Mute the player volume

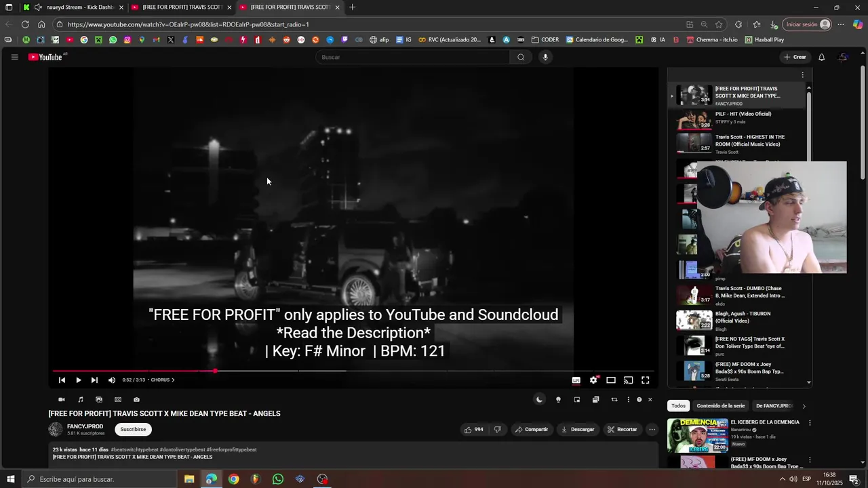click(112, 380)
